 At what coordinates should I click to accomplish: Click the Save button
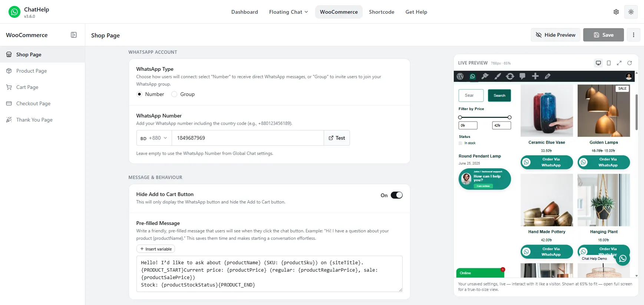pyautogui.click(x=604, y=35)
